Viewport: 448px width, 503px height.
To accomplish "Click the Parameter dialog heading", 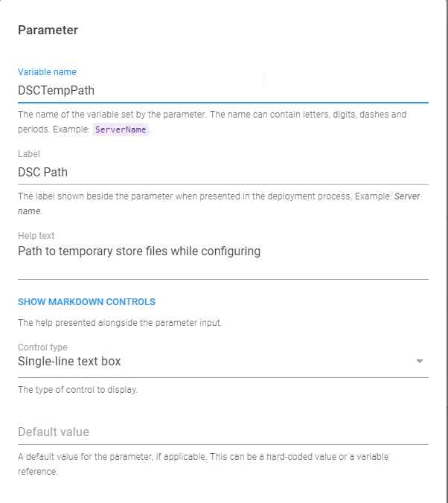I will [x=48, y=31].
